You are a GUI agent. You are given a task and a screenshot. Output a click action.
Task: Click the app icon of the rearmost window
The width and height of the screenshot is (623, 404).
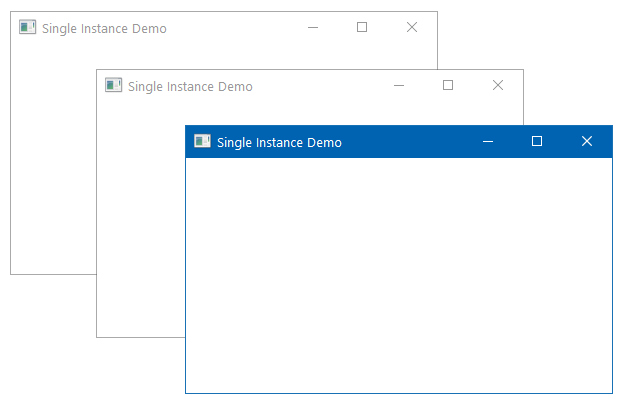pyautogui.click(x=27, y=27)
